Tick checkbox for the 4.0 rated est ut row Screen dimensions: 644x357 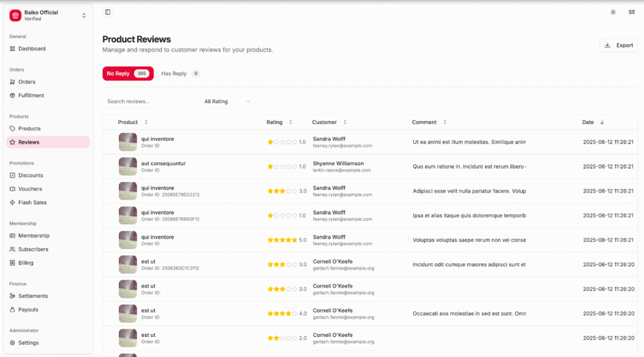pyautogui.click(x=109, y=314)
